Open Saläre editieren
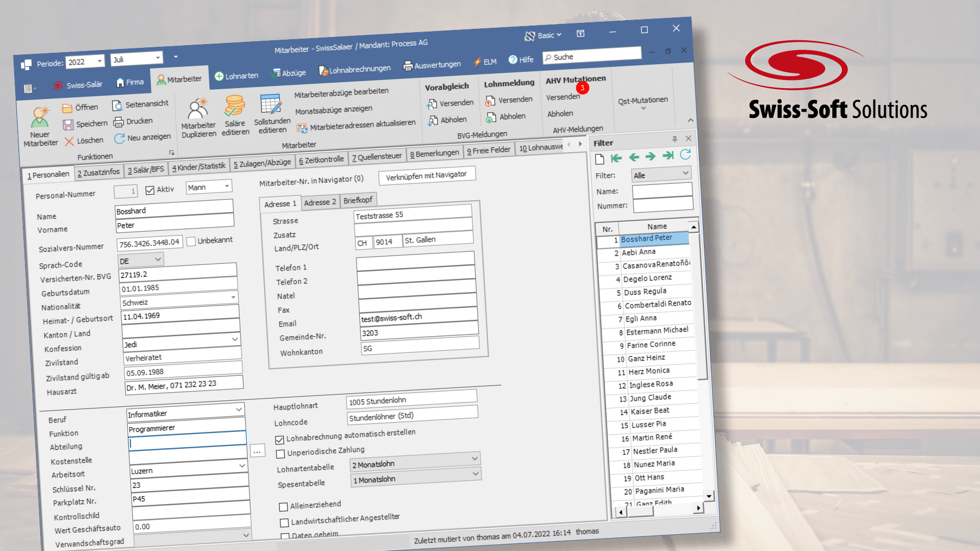Viewport: 980px width, 551px height. 235,106
